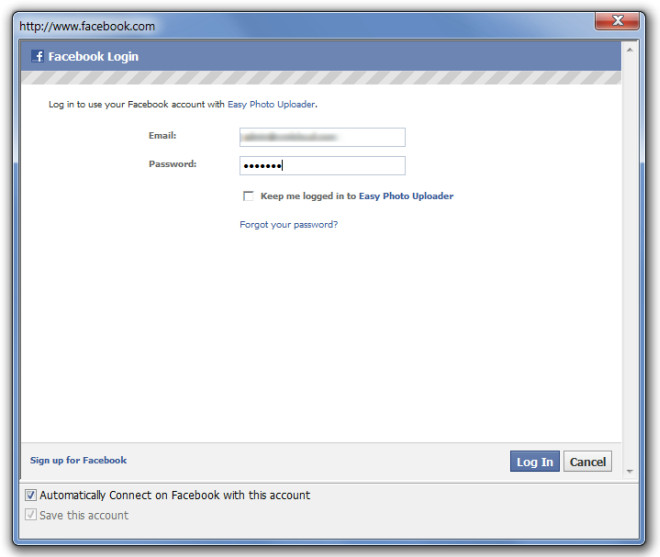Open the Forgot your password link

(x=288, y=224)
